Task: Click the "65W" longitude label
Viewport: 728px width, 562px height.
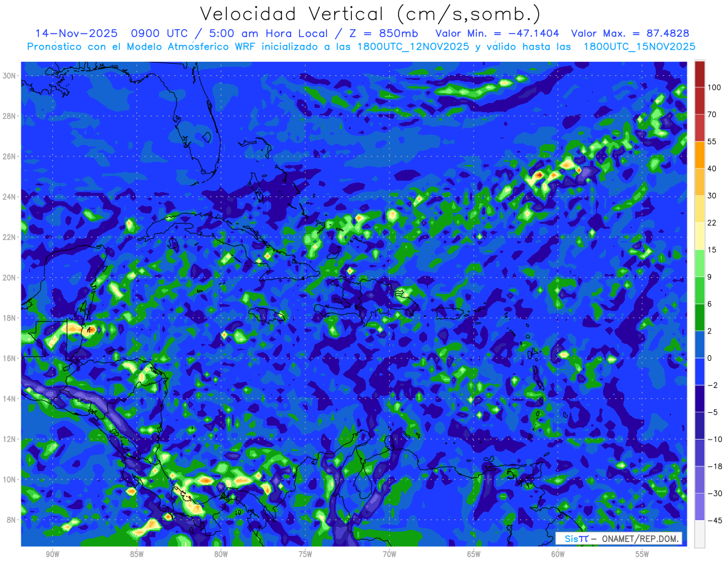Action: click(474, 554)
